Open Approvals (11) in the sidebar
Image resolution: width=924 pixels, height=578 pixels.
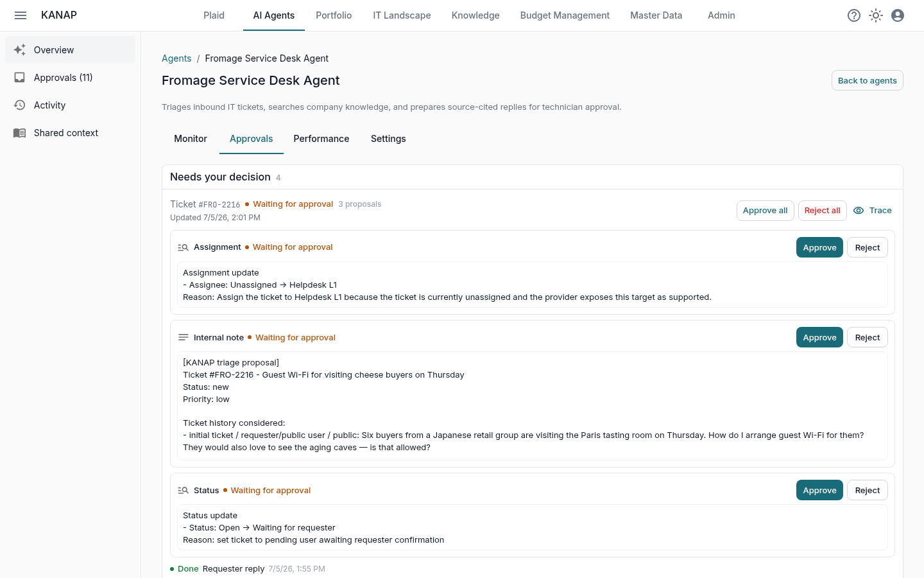click(70, 78)
